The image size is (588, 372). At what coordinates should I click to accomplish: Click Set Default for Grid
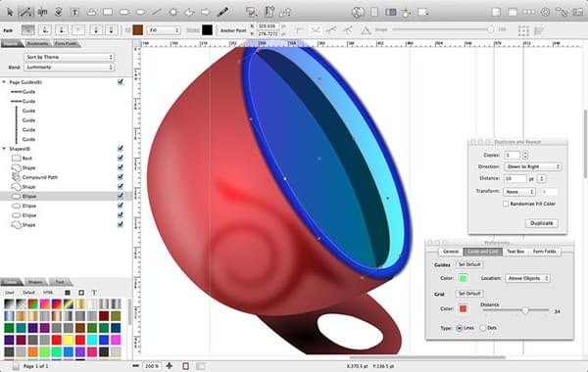point(469,294)
